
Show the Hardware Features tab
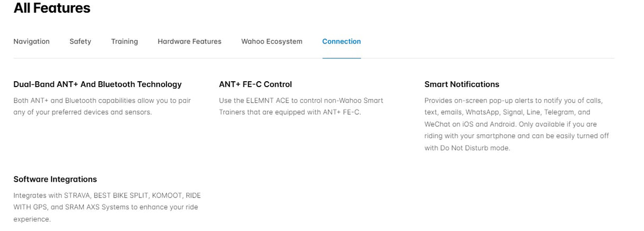pos(189,41)
